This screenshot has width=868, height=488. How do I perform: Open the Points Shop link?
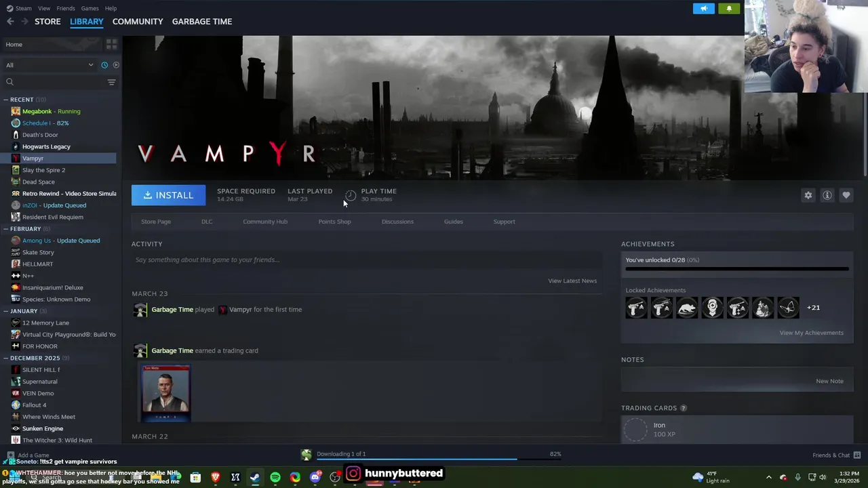(334, 222)
